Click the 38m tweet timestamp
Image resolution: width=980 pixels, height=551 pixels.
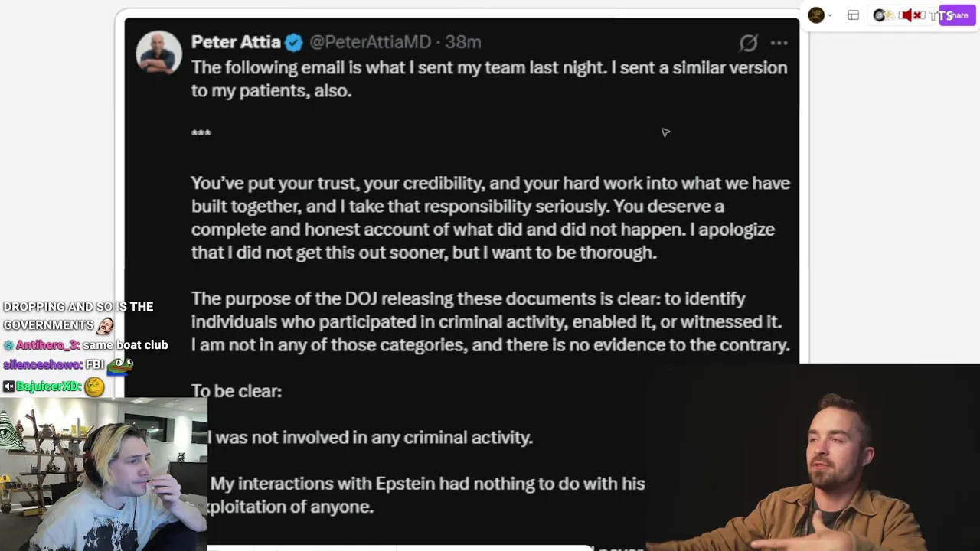[463, 42]
